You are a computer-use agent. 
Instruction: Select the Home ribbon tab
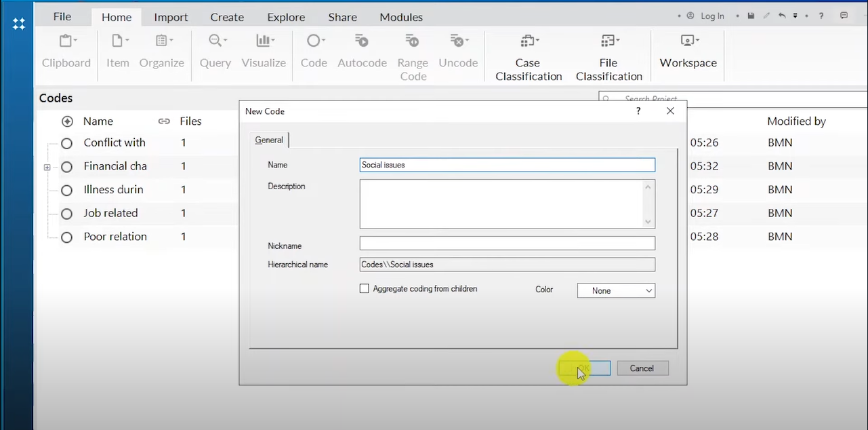[x=117, y=18]
